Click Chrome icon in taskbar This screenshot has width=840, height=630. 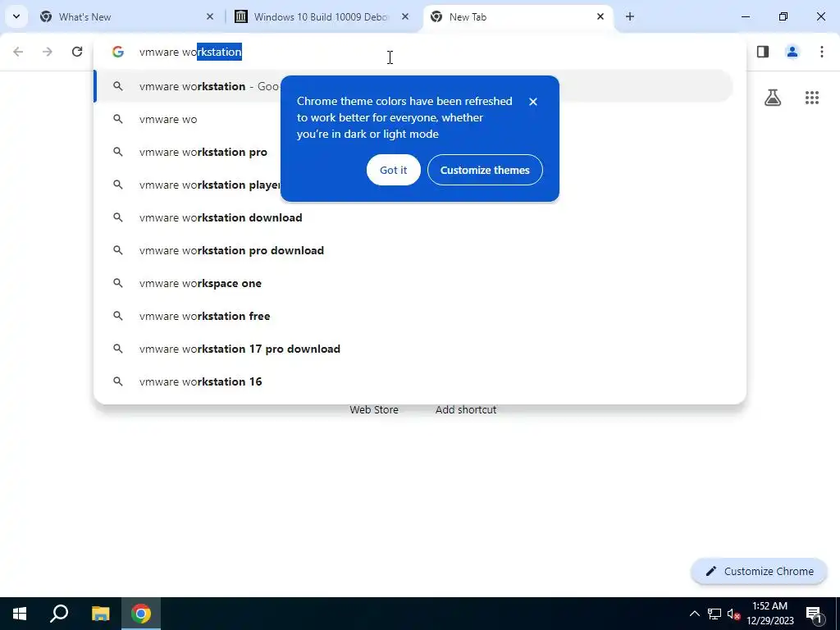[x=141, y=614]
